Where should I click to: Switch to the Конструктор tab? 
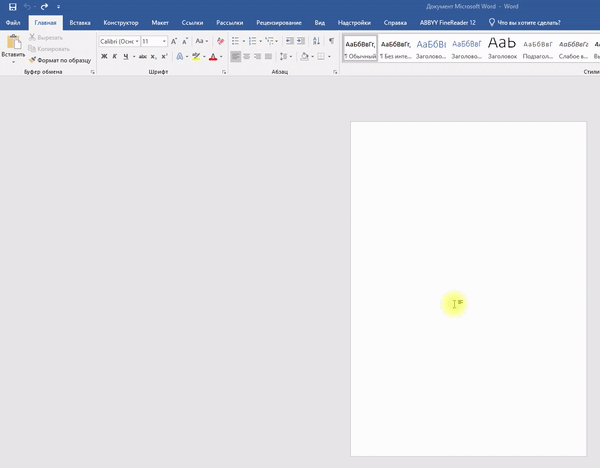121,23
